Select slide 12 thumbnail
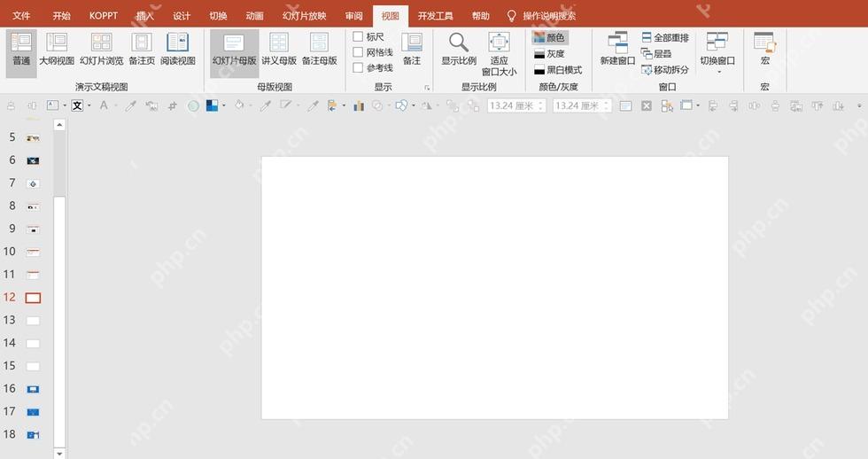The image size is (868, 459). tap(34, 298)
